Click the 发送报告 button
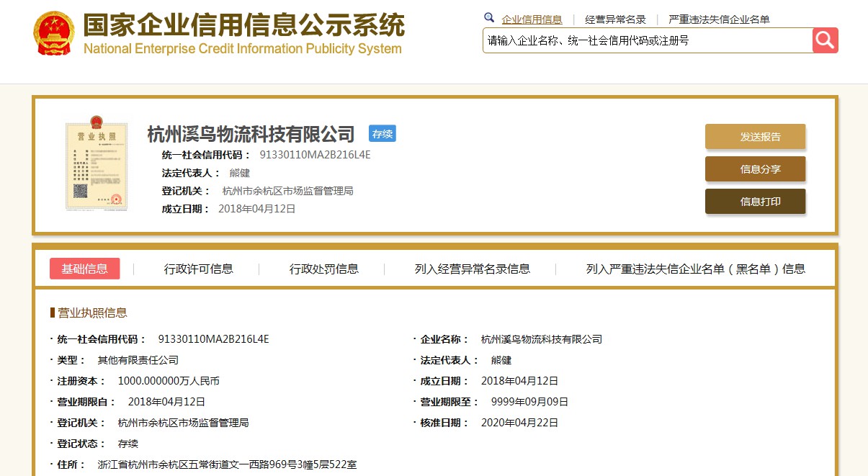Viewport: 868px width, 476px height. (756, 137)
